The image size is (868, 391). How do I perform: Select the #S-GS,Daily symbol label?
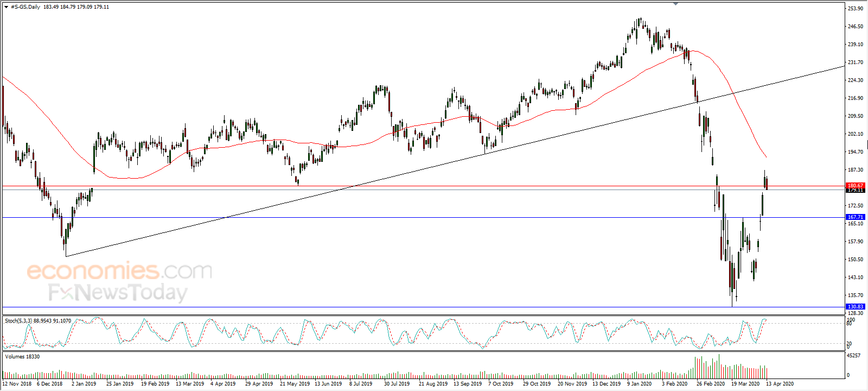[25, 7]
